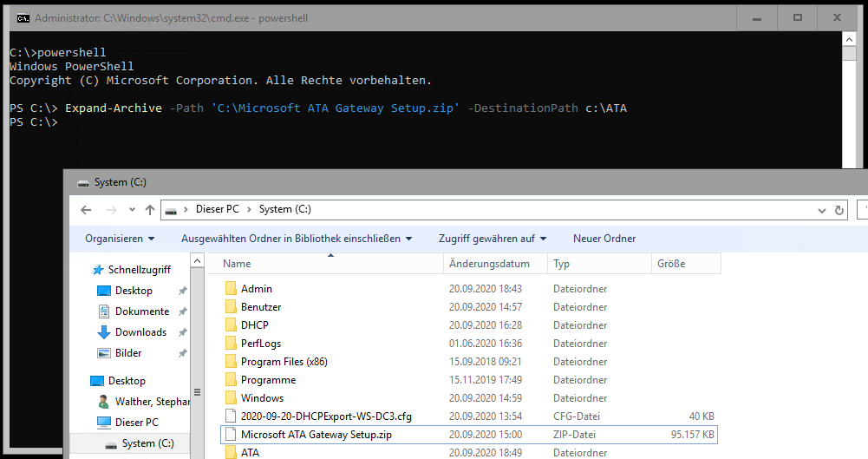Screen dimensions: 868x459
Task: Select the ATA folder icon
Action: (x=231, y=453)
